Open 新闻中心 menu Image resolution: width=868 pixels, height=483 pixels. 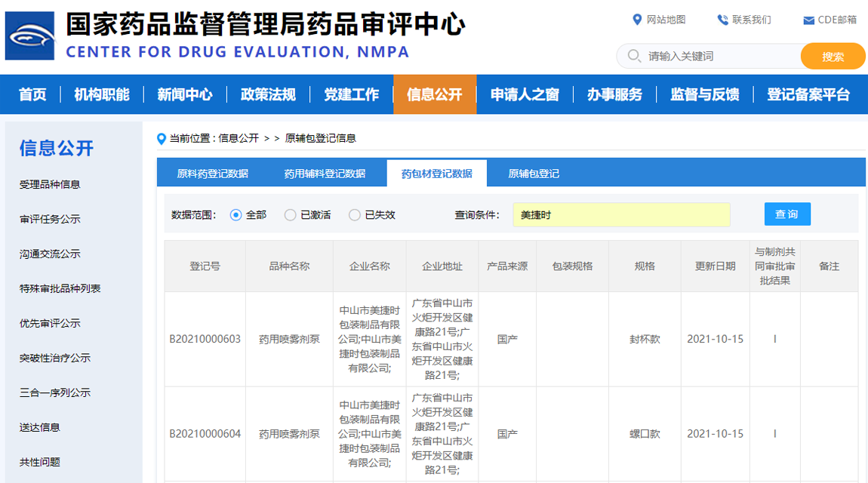185,94
